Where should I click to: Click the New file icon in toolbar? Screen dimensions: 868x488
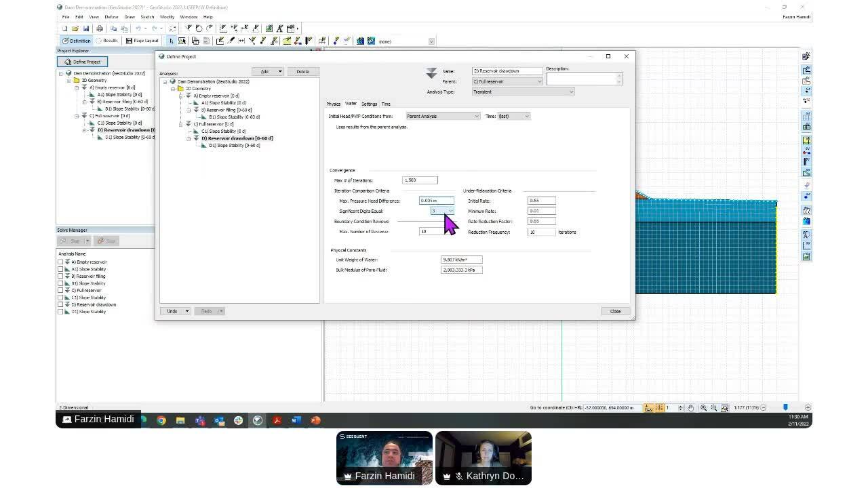[x=65, y=28]
